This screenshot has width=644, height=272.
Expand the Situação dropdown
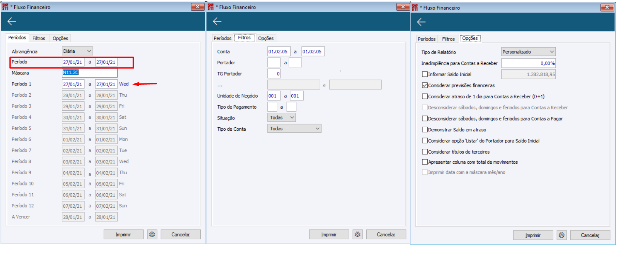click(281, 117)
